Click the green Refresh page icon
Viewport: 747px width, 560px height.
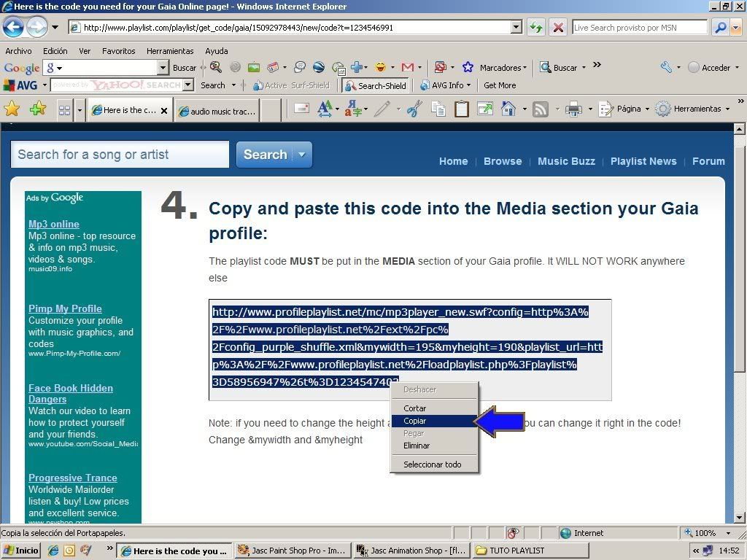[536, 28]
